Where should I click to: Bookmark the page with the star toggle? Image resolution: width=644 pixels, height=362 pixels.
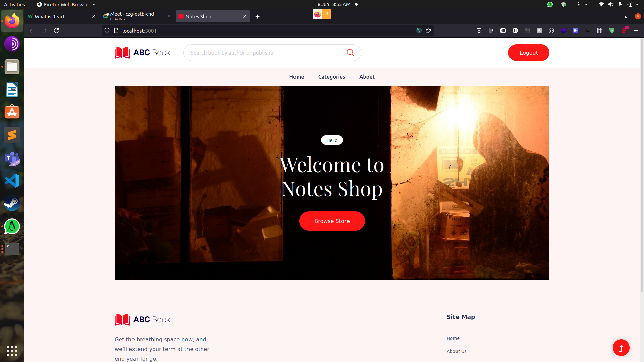pos(428,31)
